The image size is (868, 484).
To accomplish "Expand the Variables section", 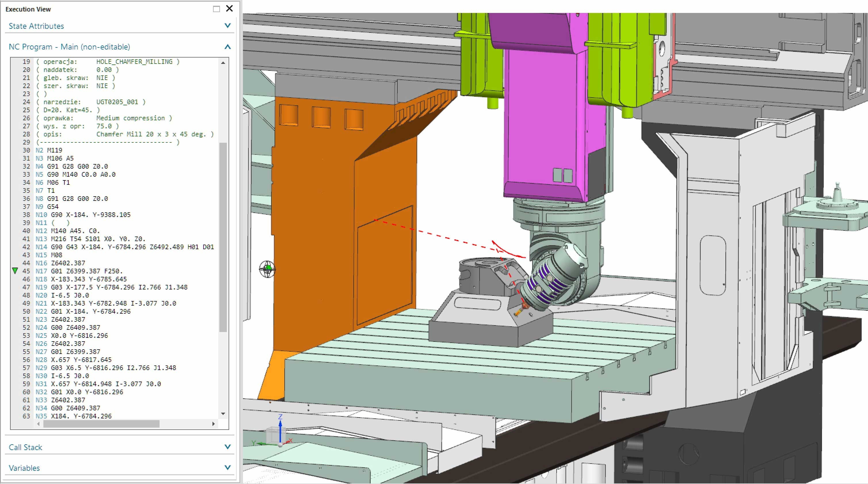I will coord(227,468).
